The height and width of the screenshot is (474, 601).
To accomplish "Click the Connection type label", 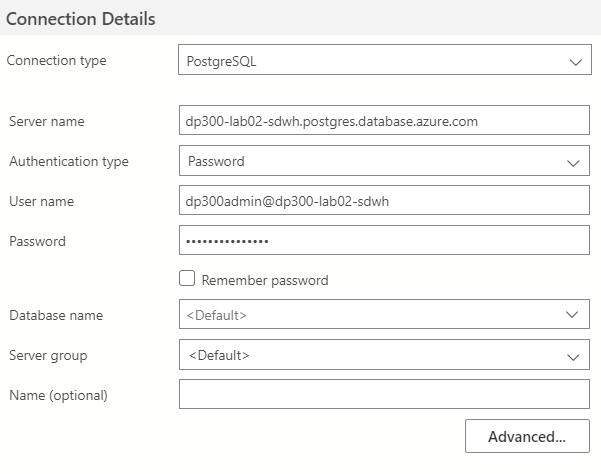I will click(x=56, y=61).
